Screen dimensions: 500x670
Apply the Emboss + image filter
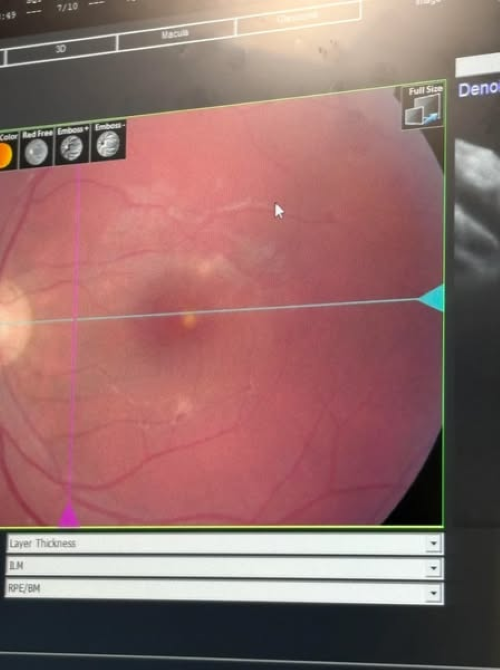(x=73, y=144)
